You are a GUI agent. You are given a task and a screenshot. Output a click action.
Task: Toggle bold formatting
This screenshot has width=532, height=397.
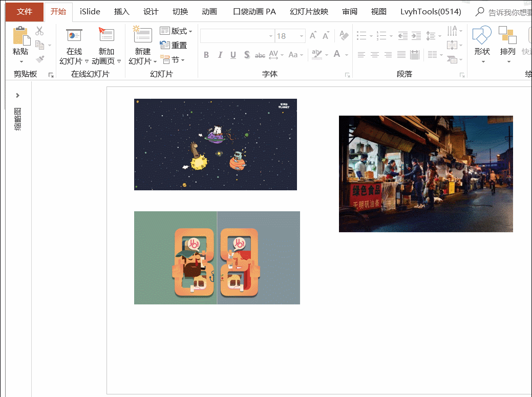pyautogui.click(x=206, y=55)
